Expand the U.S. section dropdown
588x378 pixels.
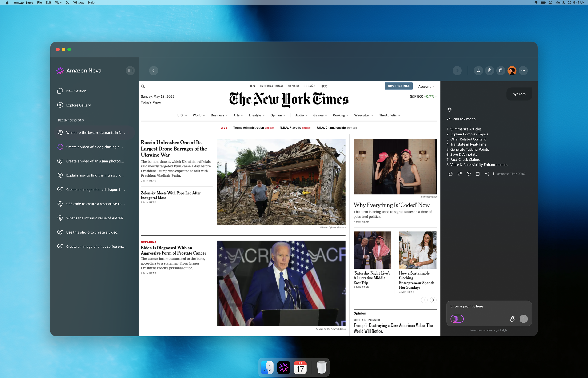(x=182, y=115)
